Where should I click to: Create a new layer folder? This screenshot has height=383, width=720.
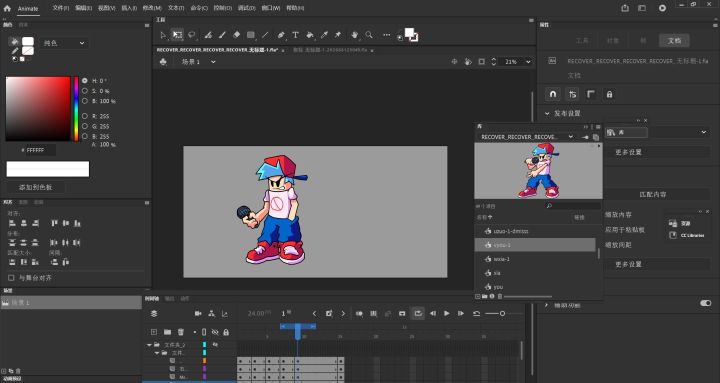pos(167,332)
